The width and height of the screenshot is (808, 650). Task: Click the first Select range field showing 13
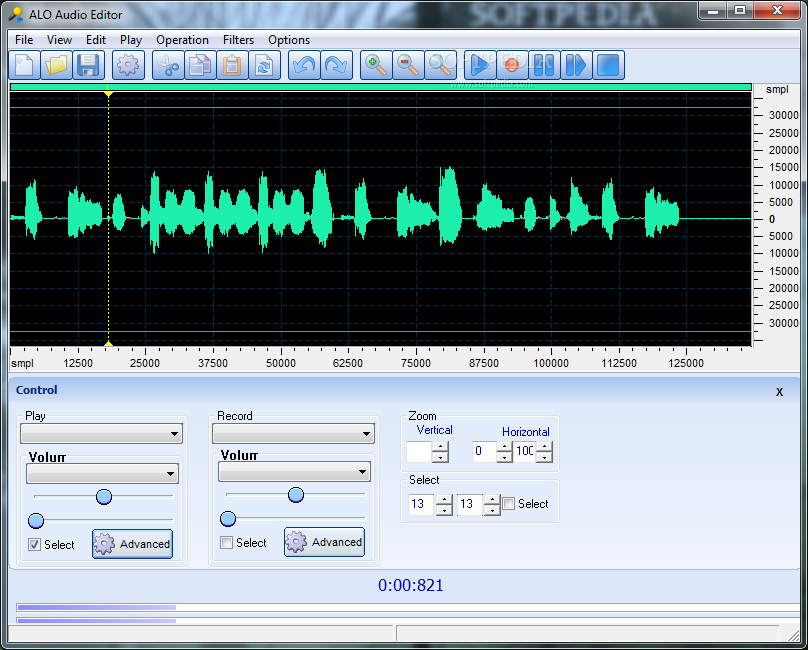(423, 505)
